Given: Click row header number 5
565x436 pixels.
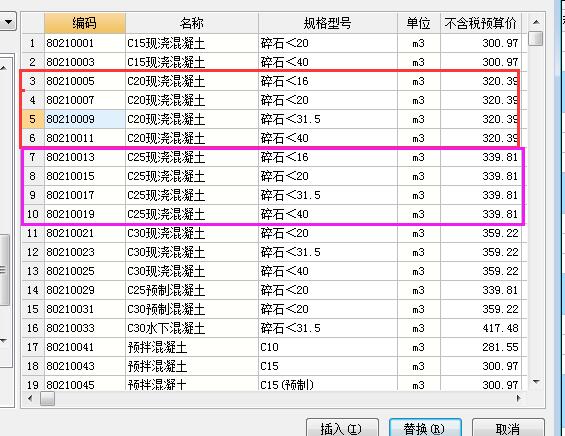Looking at the screenshot, I should coord(33,119).
